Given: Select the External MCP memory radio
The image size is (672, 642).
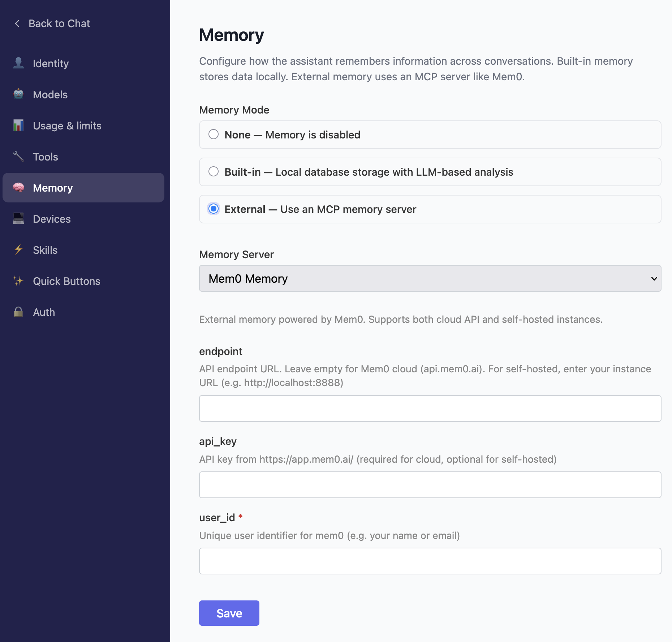Looking at the screenshot, I should (x=214, y=209).
